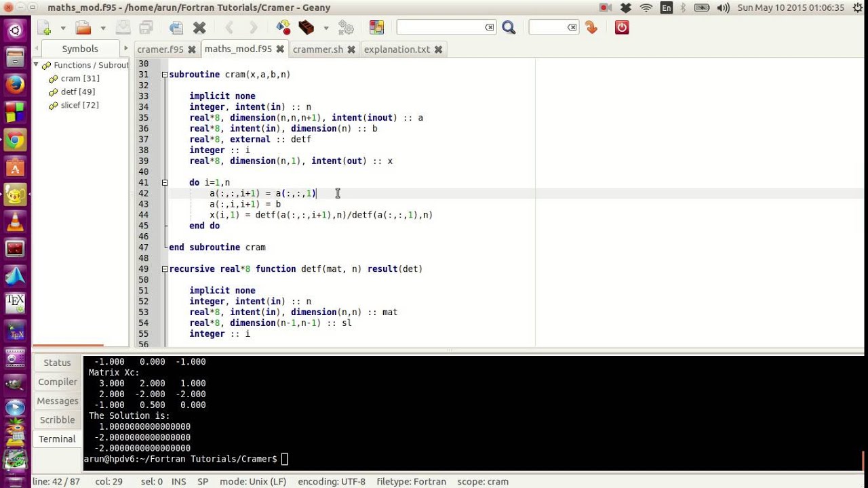Screen dimensions: 868x488
Task: Click the terminal prompt line
Action: pos(186,459)
